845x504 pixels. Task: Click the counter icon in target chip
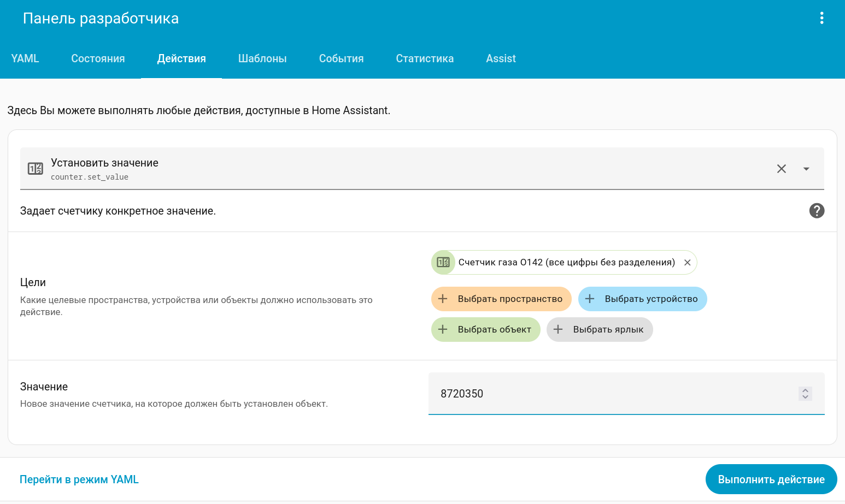coord(443,263)
